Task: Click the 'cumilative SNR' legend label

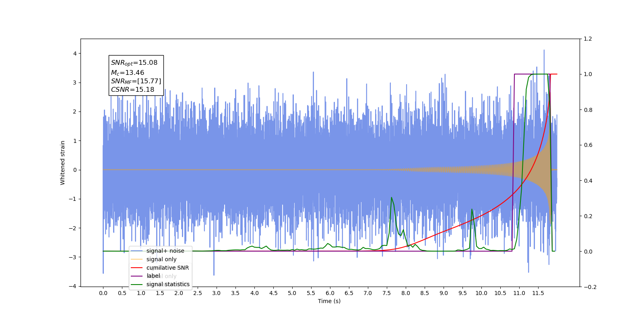Action: (167, 268)
